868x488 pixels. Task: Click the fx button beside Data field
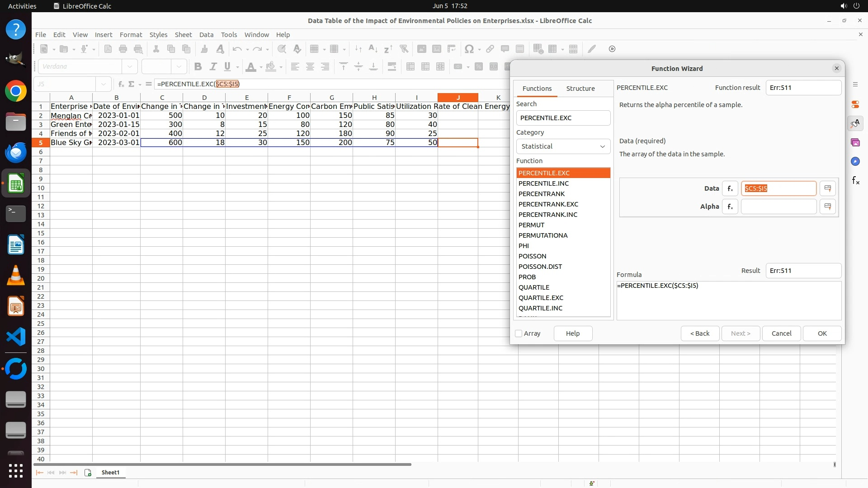tap(730, 188)
